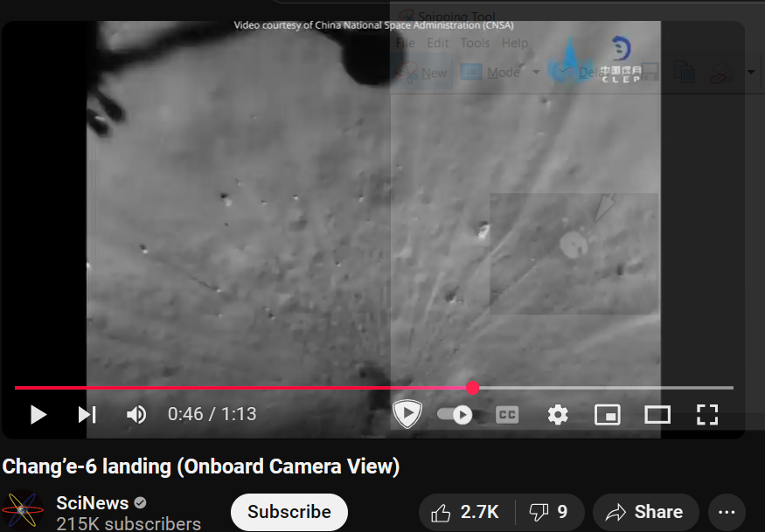Open the SciNews channel avatar

point(23,510)
